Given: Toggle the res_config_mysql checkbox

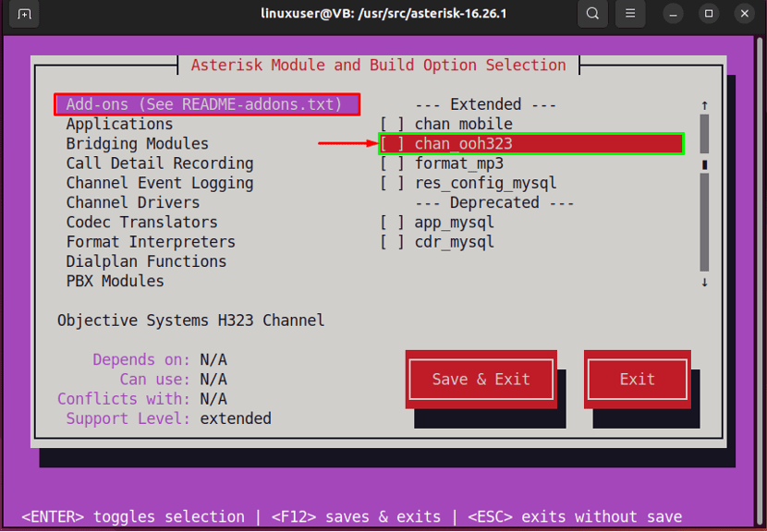Looking at the screenshot, I should (393, 184).
